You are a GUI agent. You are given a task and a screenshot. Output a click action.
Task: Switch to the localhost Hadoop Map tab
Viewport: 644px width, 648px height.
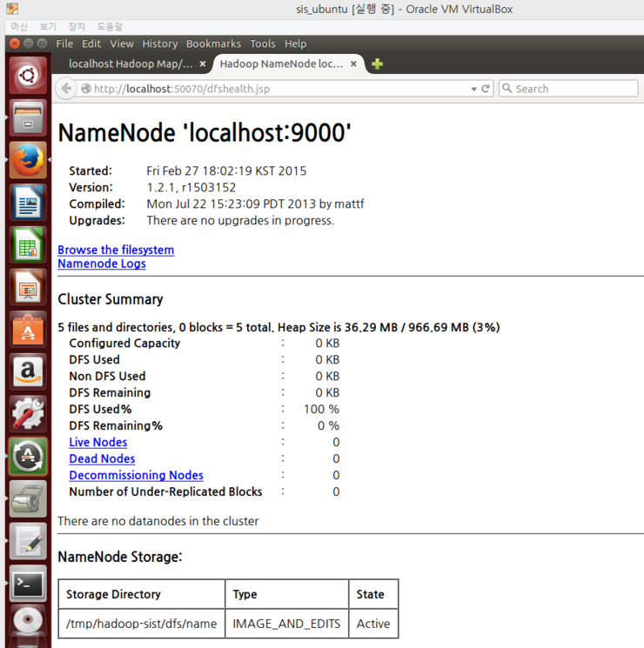(x=131, y=64)
